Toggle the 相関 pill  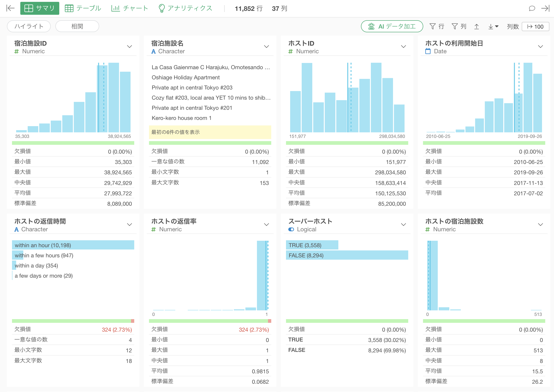[x=77, y=26]
